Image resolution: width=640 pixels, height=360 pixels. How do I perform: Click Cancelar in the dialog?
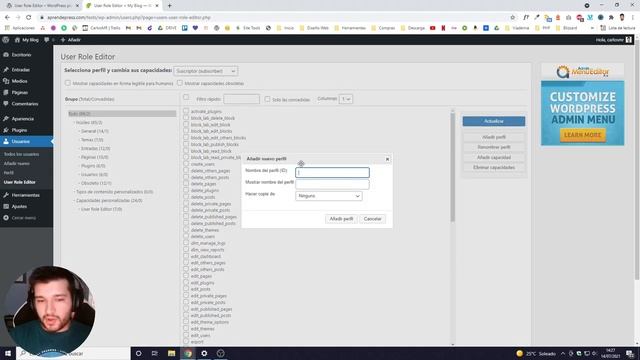(x=372, y=219)
